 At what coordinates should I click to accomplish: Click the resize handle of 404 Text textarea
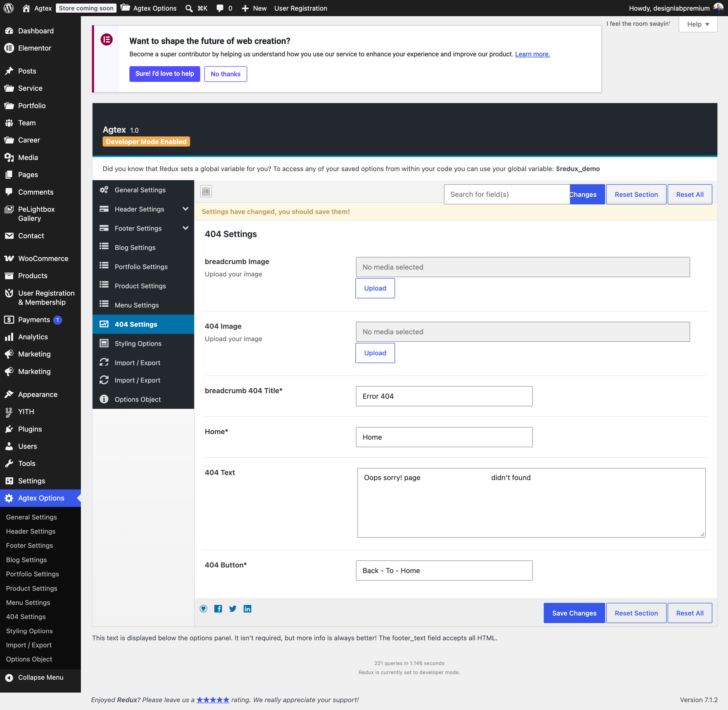[x=702, y=534]
